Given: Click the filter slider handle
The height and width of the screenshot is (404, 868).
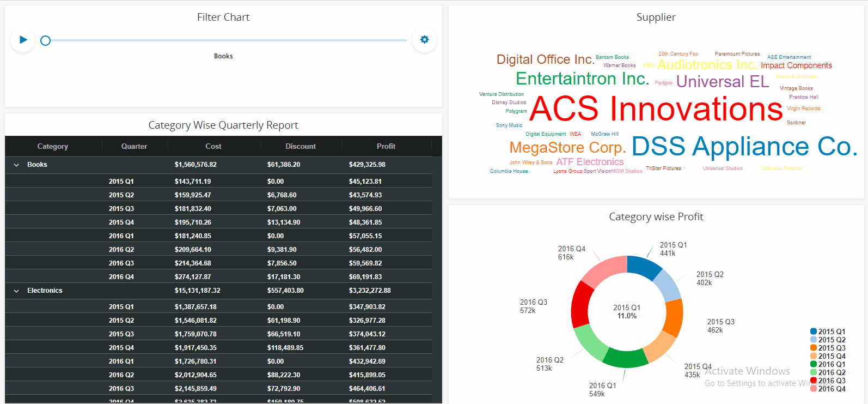Looking at the screenshot, I should [46, 40].
